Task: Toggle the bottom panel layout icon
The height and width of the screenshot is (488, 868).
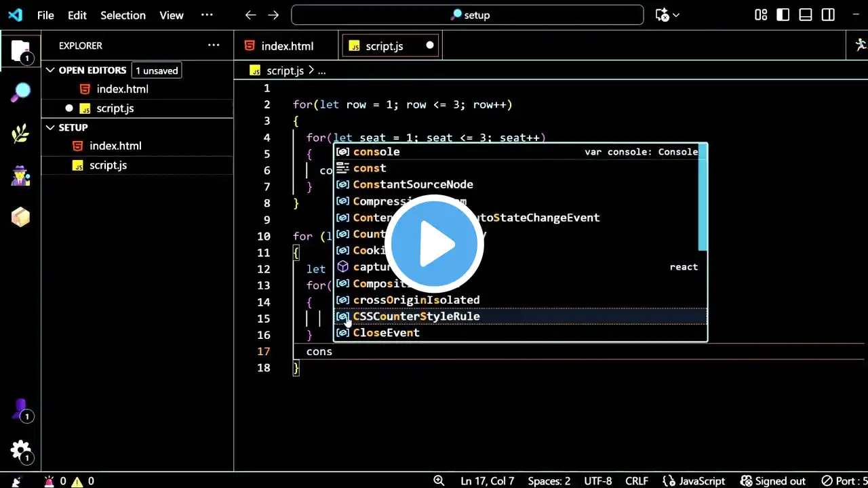Action: coord(806,15)
